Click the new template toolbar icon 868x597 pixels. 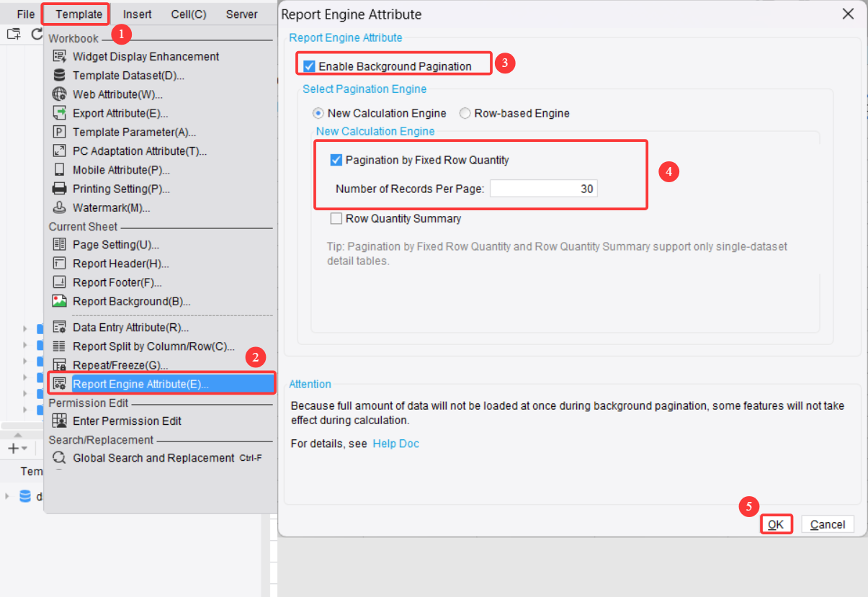(x=13, y=34)
